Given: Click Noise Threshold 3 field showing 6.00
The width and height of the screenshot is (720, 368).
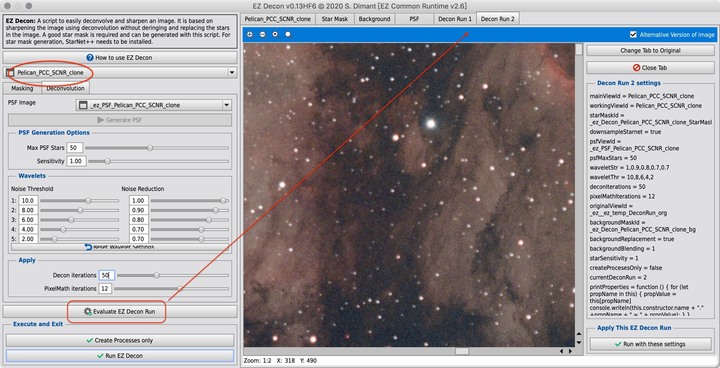Looking at the screenshot, I should coord(28,220).
